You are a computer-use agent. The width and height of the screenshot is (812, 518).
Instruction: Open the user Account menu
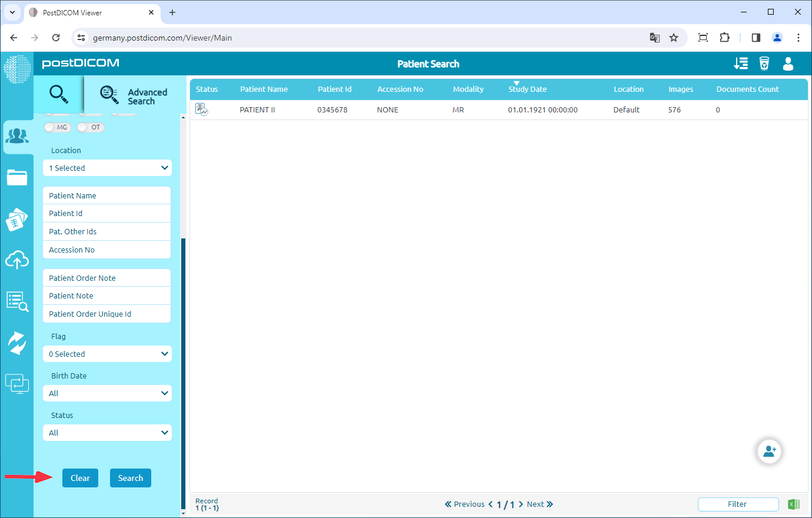click(x=788, y=64)
